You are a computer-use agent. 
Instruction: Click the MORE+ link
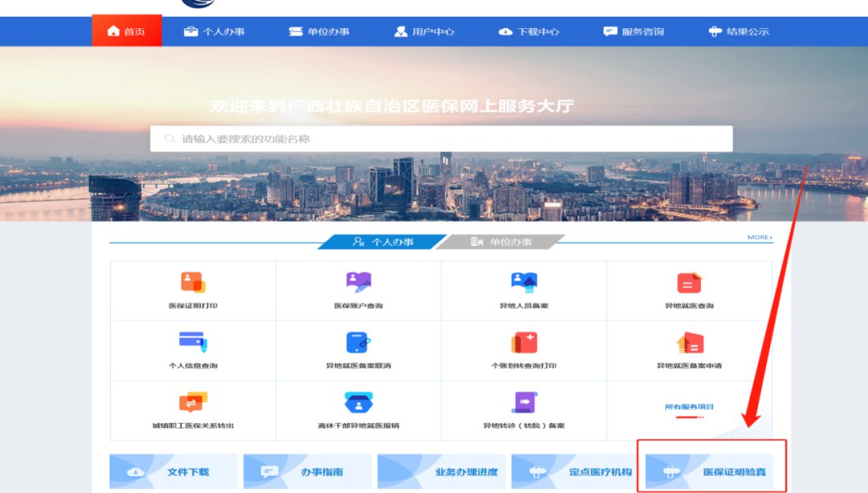pyautogui.click(x=760, y=237)
